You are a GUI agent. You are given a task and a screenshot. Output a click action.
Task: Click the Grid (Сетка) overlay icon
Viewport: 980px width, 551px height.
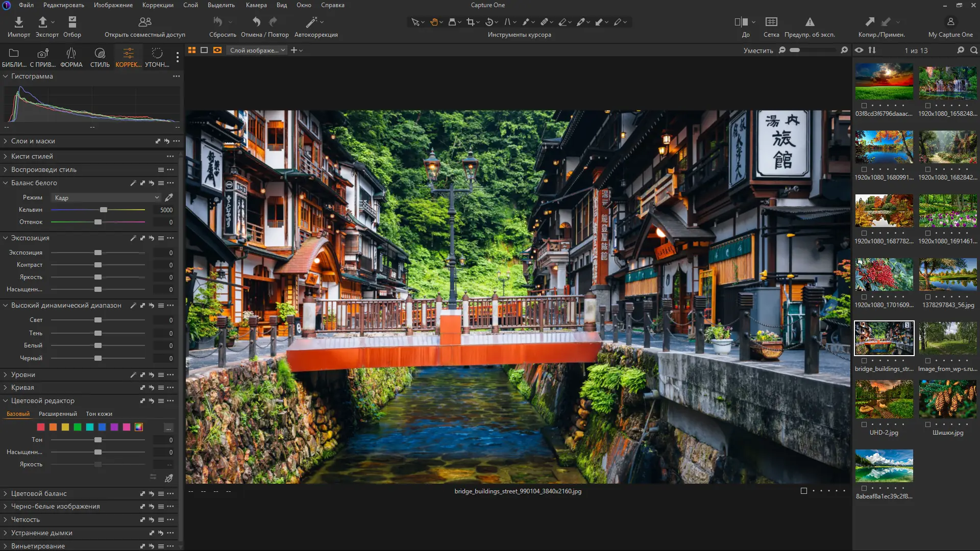771,22
